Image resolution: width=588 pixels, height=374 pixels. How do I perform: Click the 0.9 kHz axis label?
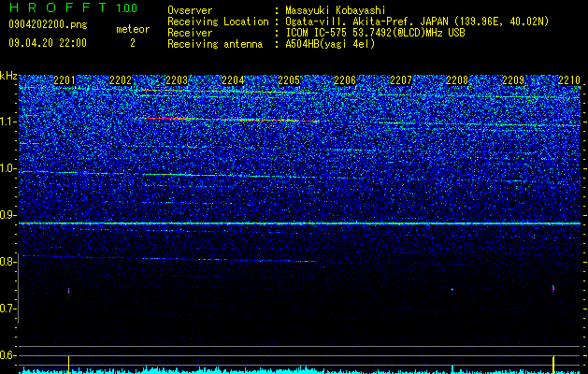click(7, 215)
